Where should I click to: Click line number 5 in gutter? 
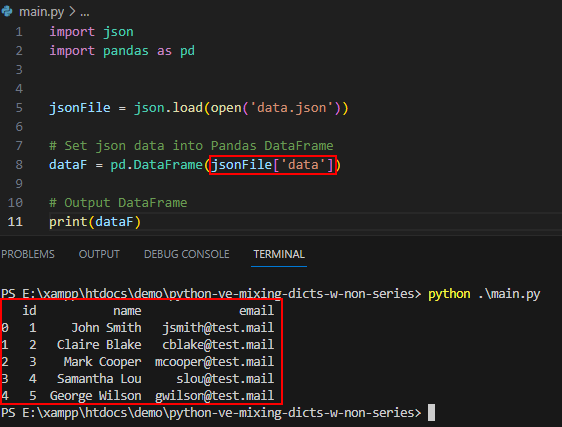coord(19,108)
